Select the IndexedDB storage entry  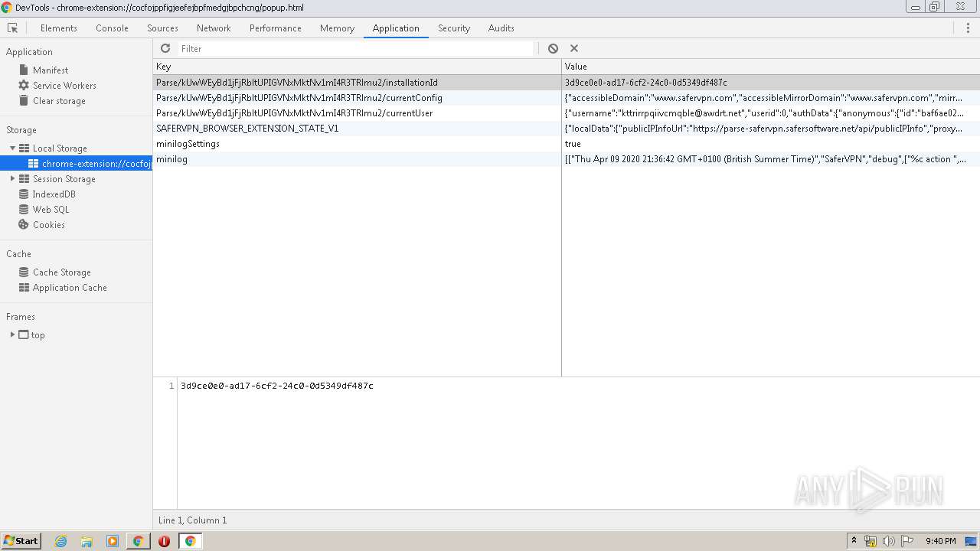54,194
